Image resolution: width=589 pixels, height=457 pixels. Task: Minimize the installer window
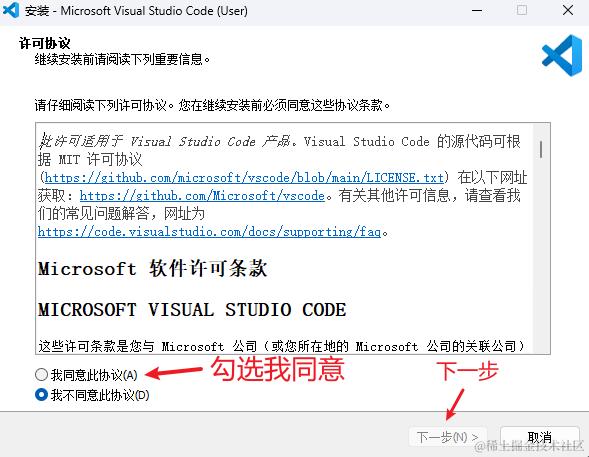pyautogui.click(x=477, y=11)
